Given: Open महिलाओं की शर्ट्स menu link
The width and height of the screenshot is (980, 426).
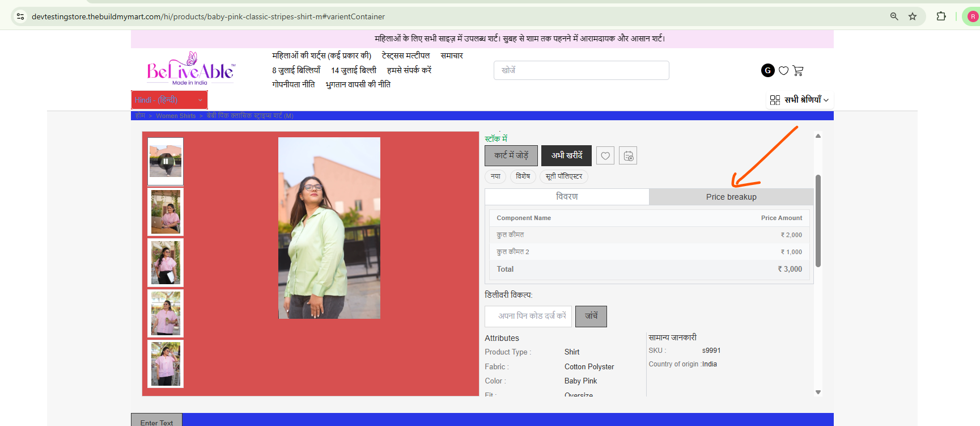Looking at the screenshot, I should coord(321,56).
